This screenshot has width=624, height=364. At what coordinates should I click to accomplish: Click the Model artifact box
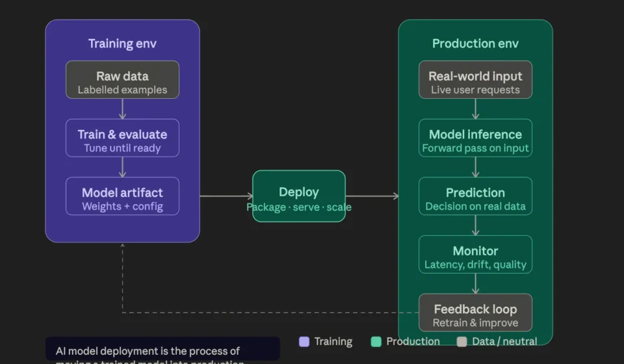click(122, 196)
